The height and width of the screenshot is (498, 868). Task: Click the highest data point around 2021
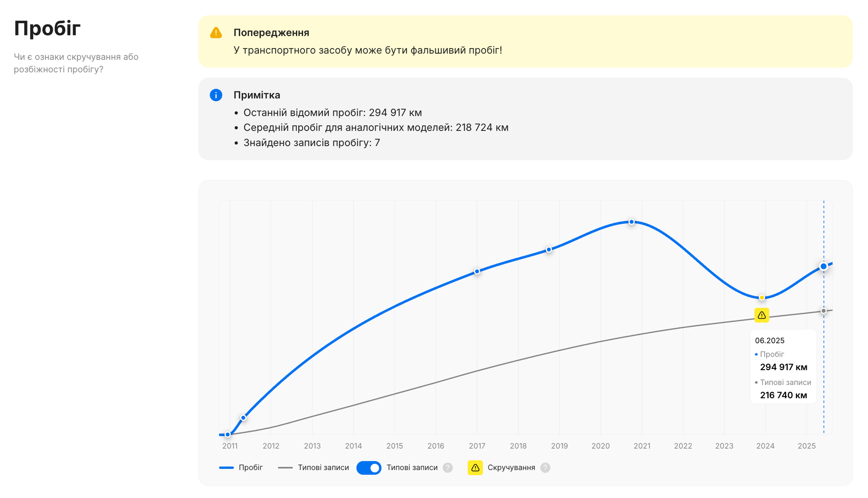pos(631,222)
